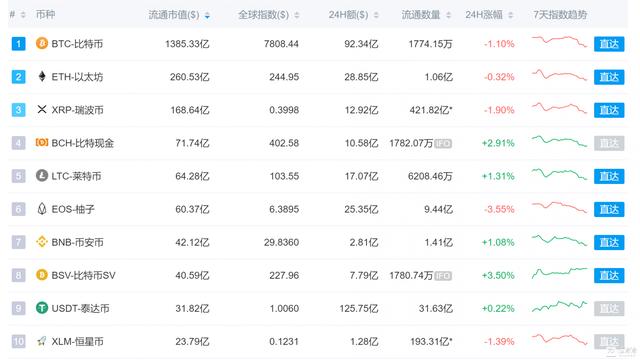The image size is (640, 360).
Task: Click the 7天指数趋势 column header
Action: click(560, 15)
